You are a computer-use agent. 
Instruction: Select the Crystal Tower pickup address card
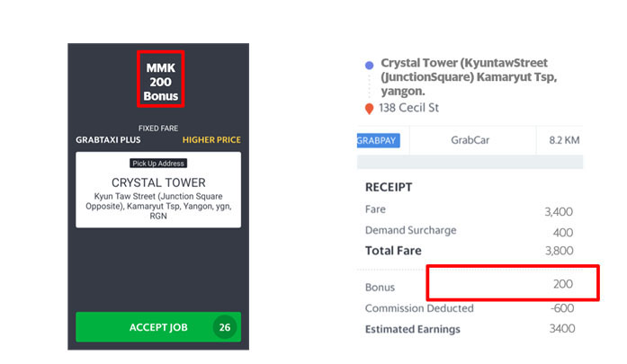[x=158, y=189]
